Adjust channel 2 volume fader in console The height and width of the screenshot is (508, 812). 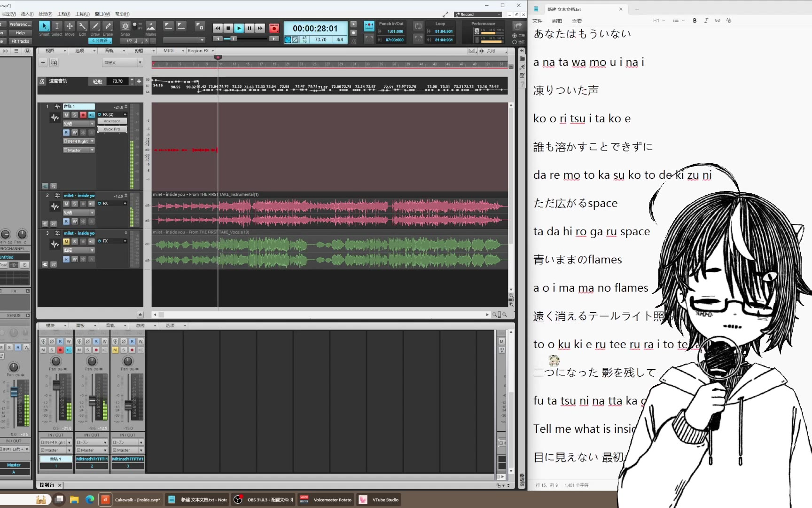tap(92, 401)
